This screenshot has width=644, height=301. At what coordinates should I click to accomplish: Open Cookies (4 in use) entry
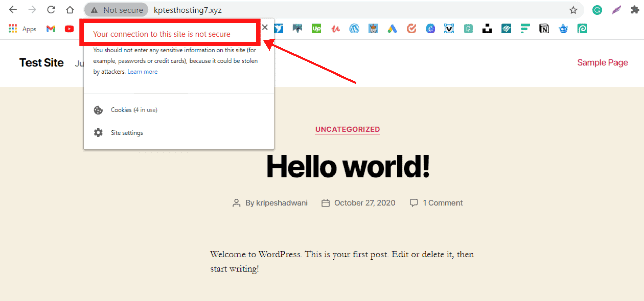point(179,110)
